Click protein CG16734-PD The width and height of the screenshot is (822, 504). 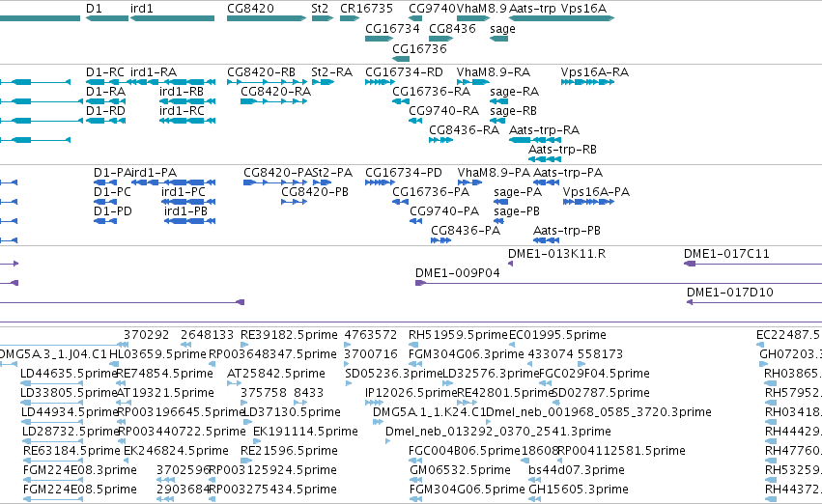(x=404, y=173)
